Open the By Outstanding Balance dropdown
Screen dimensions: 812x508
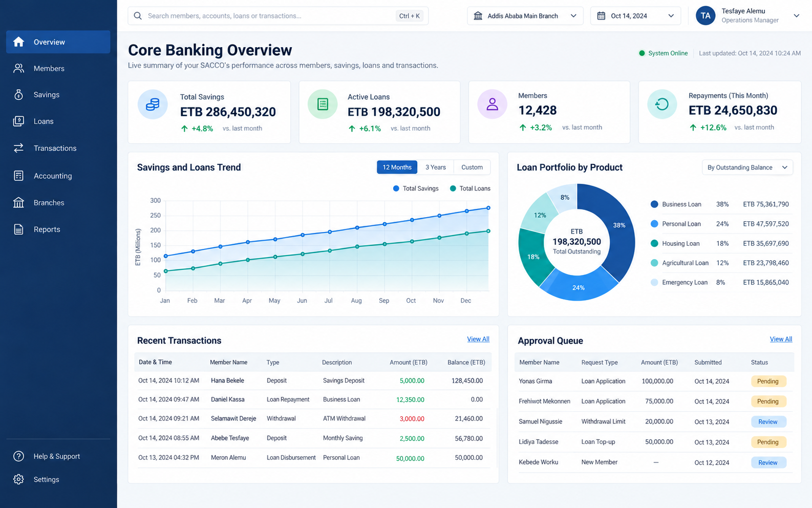(747, 167)
